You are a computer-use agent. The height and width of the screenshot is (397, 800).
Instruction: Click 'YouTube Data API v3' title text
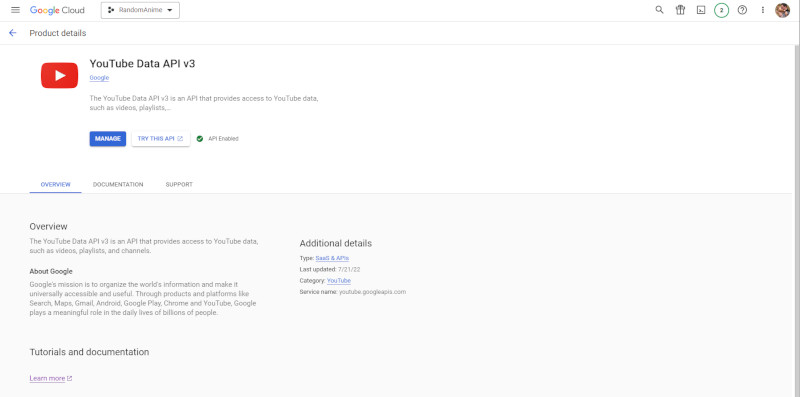coord(142,64)
